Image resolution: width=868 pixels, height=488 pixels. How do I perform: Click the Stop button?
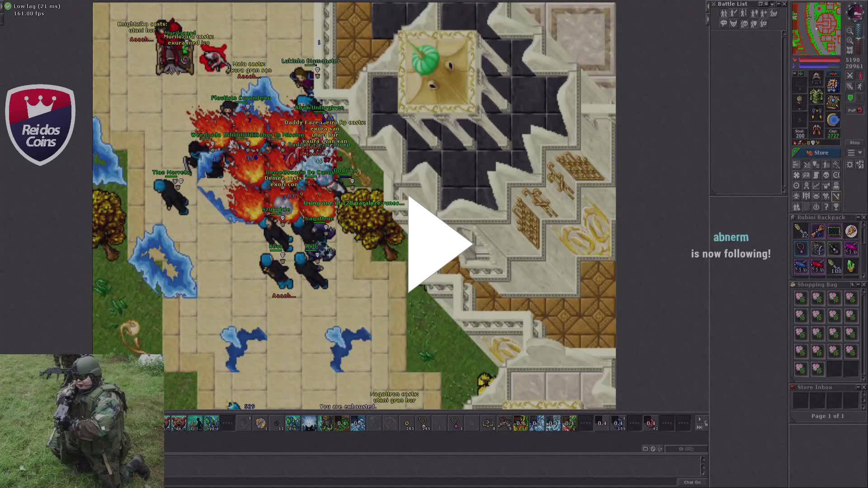coord(854,143)
